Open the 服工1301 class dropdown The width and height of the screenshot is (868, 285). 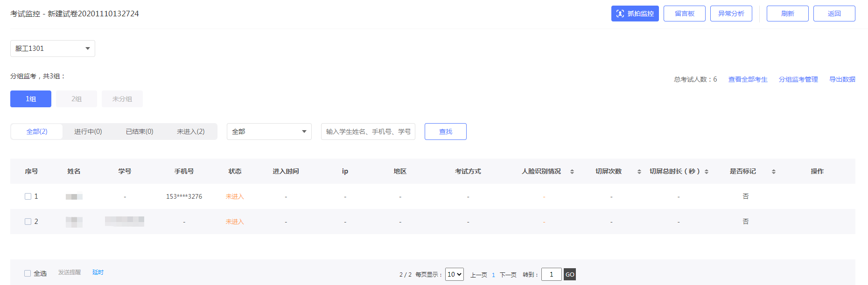53,49
